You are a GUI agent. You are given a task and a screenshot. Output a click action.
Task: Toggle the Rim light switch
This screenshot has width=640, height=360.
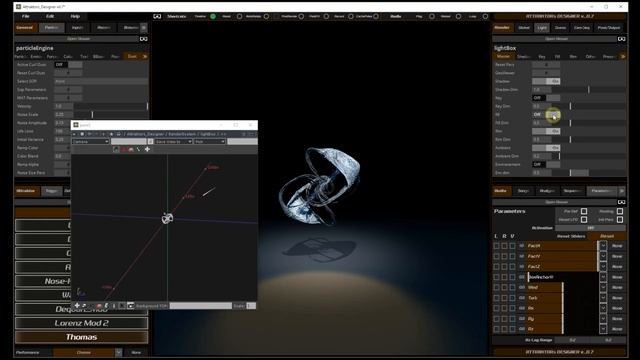[x=546, y=131]
